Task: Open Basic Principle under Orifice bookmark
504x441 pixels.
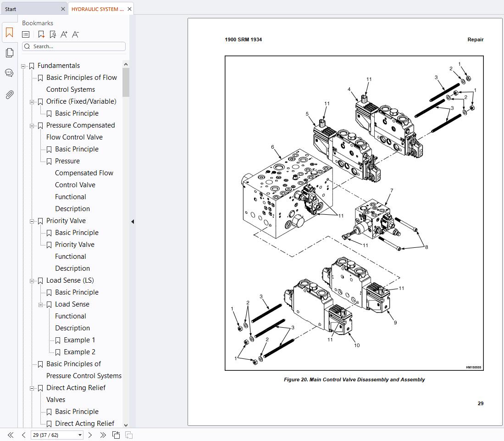Action: tap(77, 113)
